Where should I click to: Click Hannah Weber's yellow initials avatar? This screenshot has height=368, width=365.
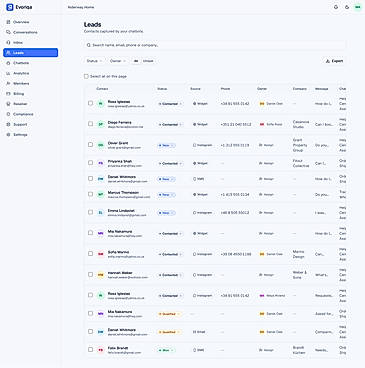[x=100, y=275]
